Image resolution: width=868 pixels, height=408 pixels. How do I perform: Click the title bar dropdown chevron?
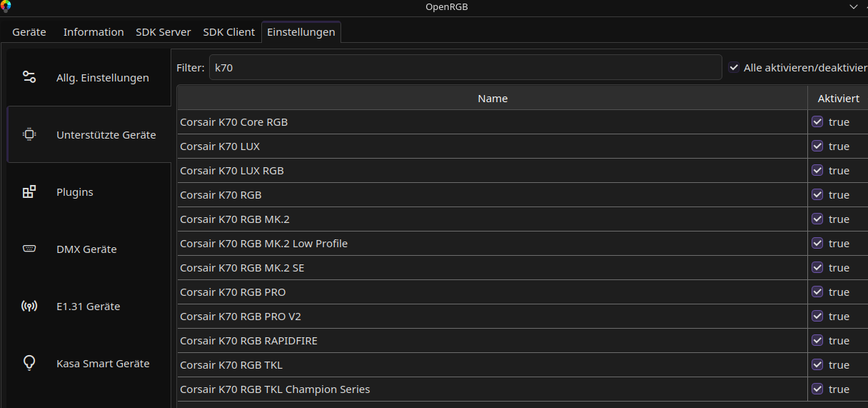853,6
